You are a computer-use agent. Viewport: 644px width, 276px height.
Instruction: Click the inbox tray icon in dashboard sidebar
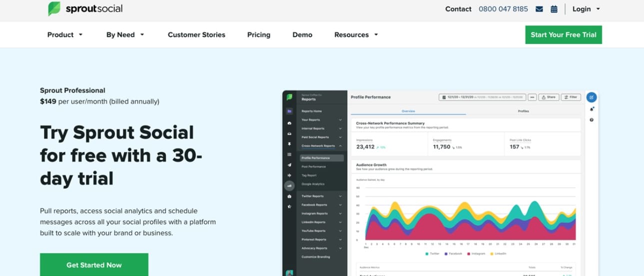[289, 133]
